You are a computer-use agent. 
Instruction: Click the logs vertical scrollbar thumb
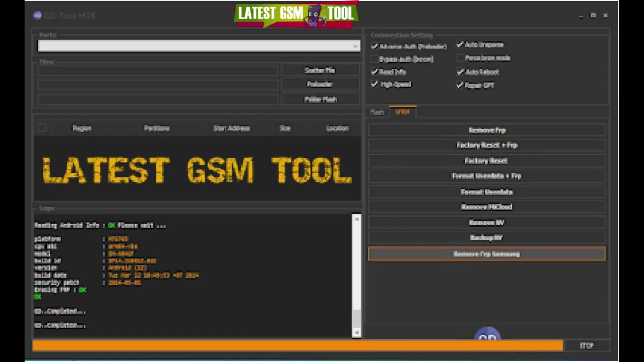[x=356, y=318]
